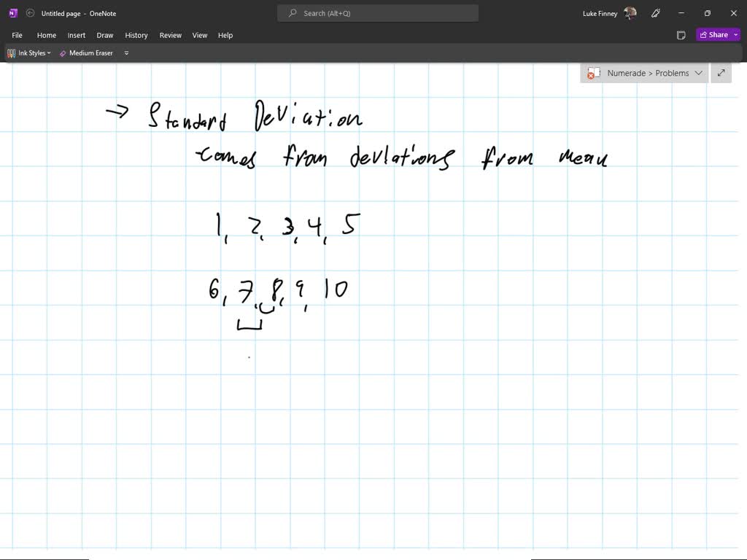The width and height of the screenshot is (747, 560).
Task: Click the Numerade notebook icon
Action: tap(592, 73)
